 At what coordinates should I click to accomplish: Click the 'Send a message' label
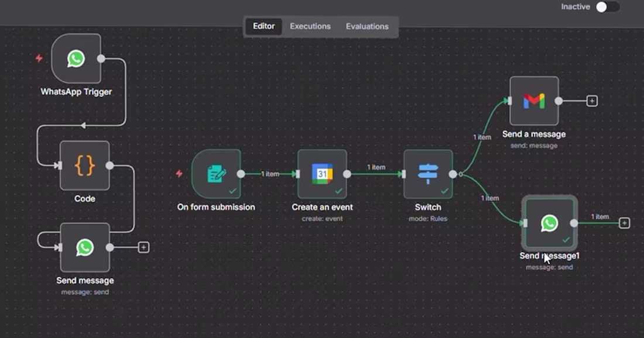click(x=534, y=134)
